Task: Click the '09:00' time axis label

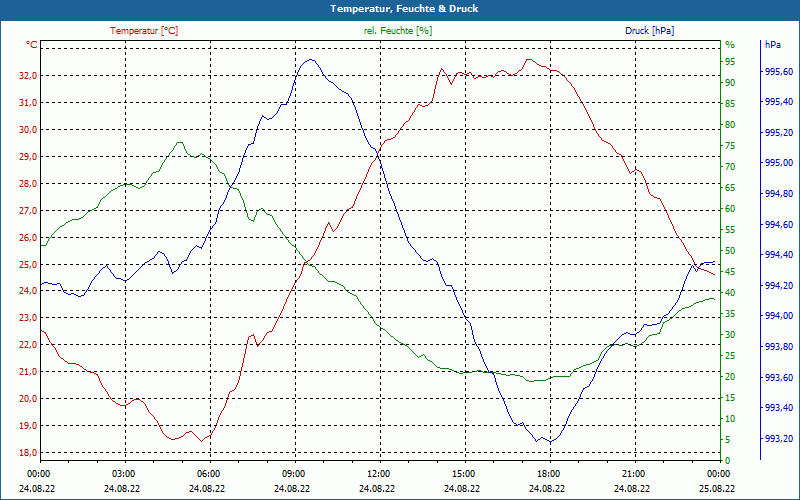Action: [293, 474]
